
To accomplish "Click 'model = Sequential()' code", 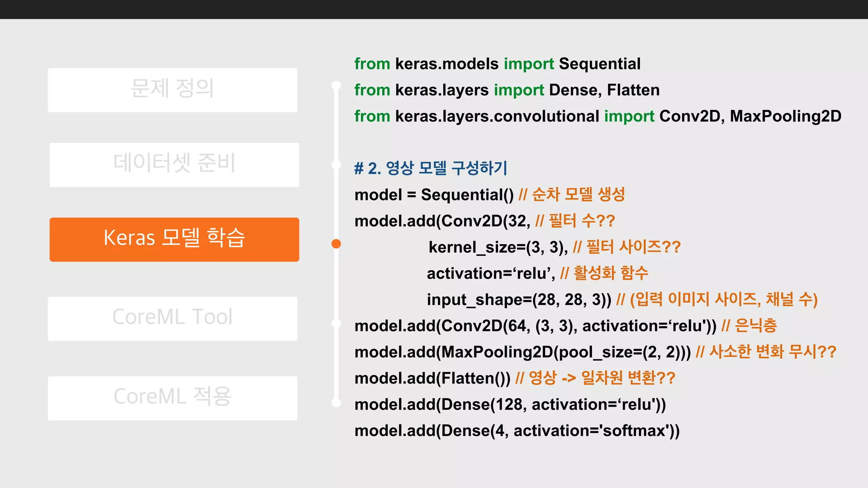I will click(434, 195).
